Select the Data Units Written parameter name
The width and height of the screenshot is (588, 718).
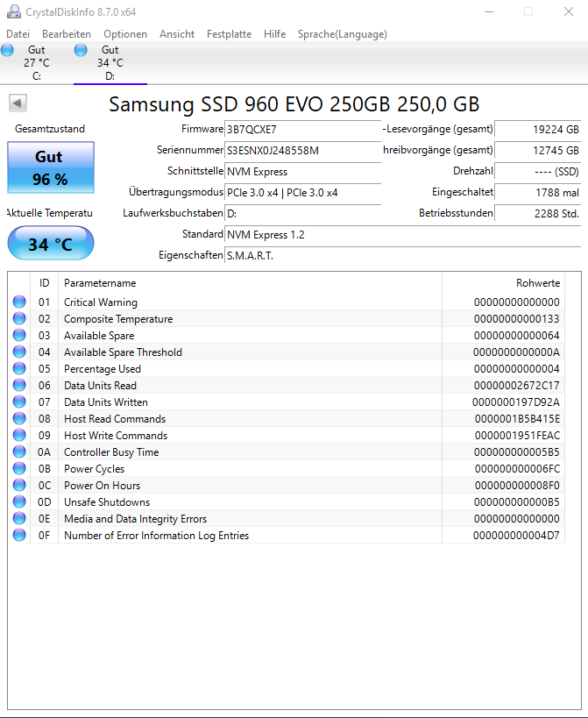pos(106,402)
